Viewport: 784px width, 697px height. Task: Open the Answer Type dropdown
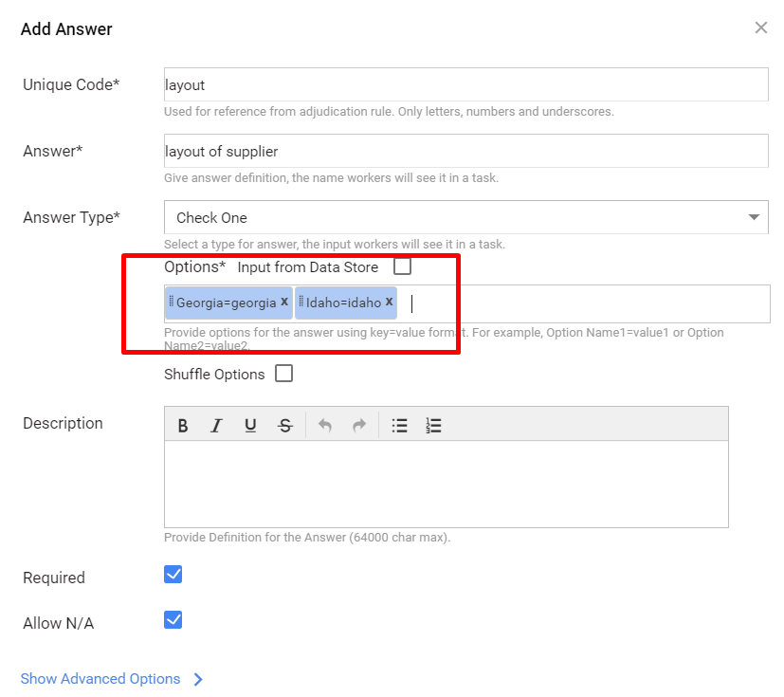[466, 217]
